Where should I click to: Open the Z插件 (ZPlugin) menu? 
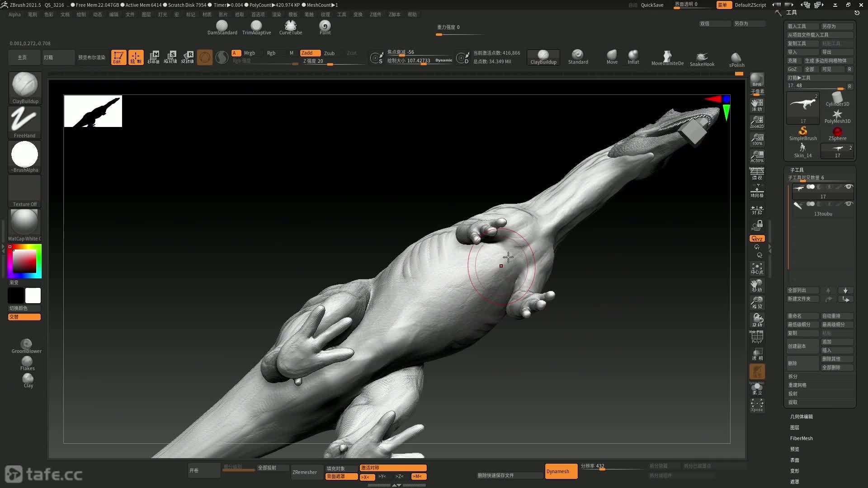375,14
